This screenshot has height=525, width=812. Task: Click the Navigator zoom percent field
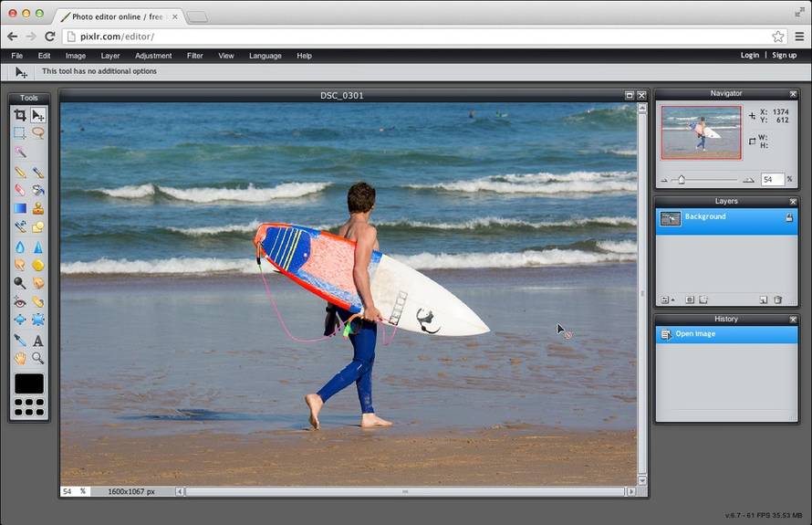(772, 179)
